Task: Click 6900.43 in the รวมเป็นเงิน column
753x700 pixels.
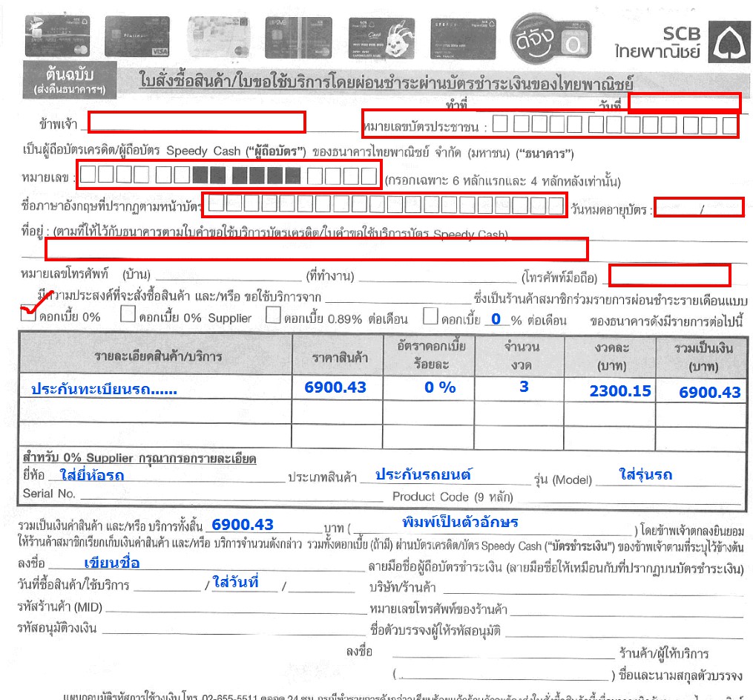Action: pyautogui.click(x=710, y=393)
